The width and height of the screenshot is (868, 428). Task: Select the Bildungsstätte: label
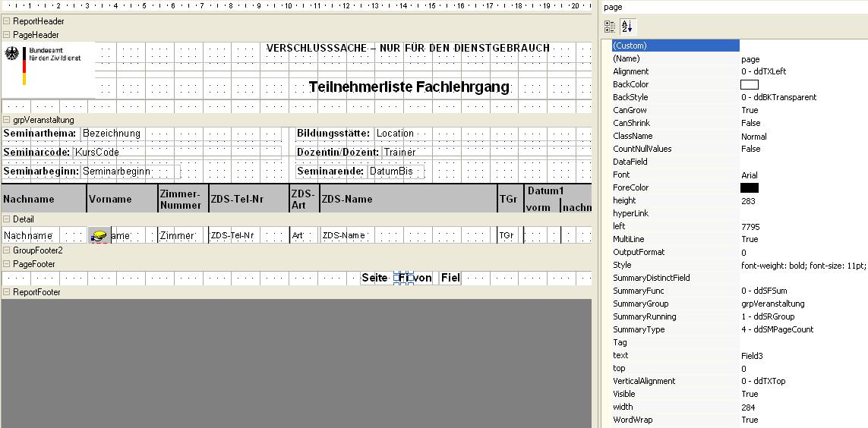click(333, 134)
